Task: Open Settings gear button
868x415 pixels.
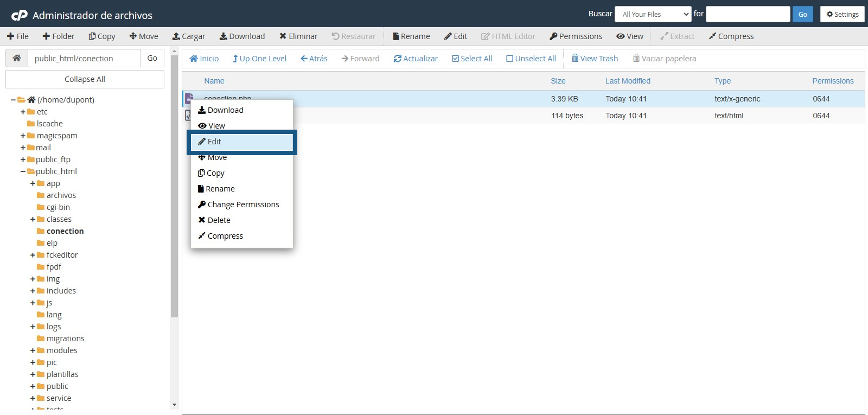Action: [x=842, y=14]
